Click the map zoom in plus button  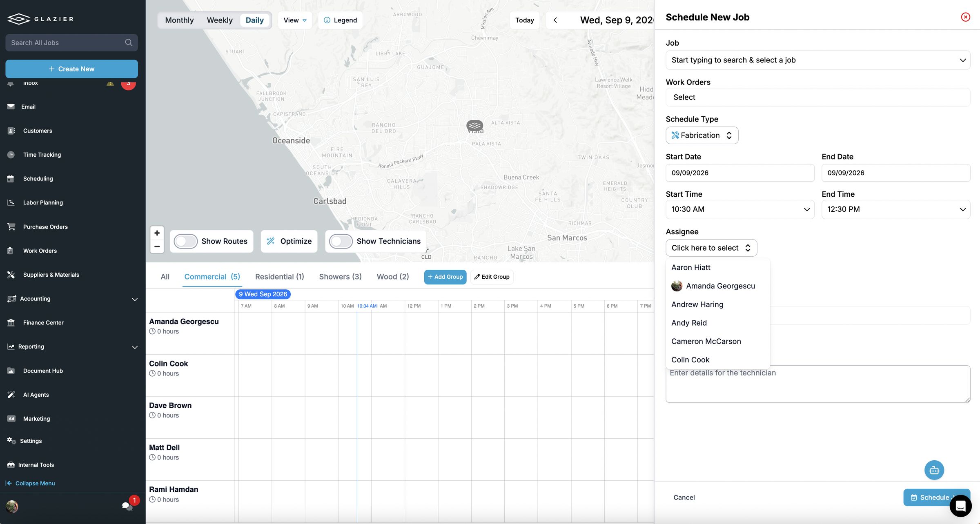pos(157,233)
